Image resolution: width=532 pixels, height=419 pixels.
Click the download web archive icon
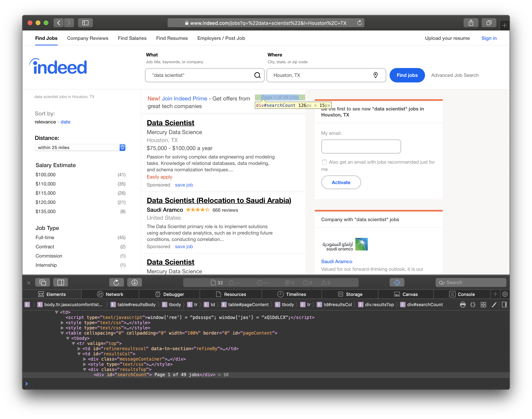tap(134, 283)
